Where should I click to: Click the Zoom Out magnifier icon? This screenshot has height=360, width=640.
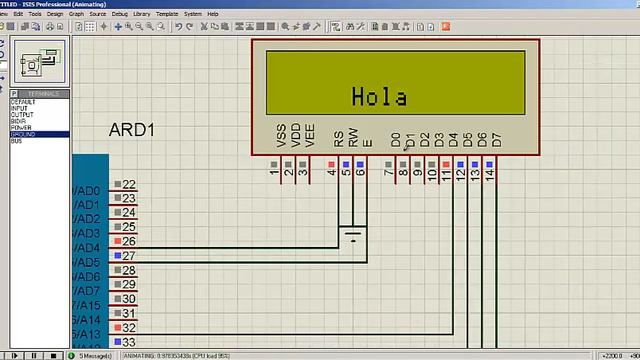click(140, 27)
